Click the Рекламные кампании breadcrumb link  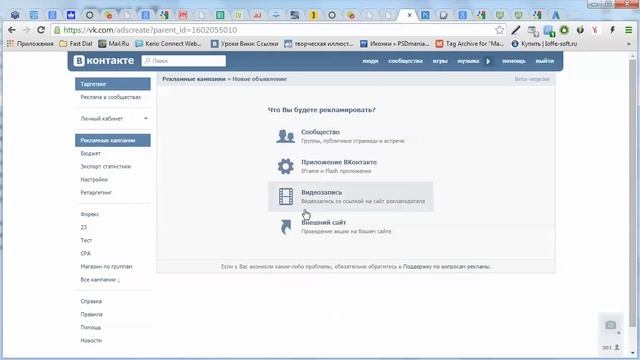pos(194,79)
